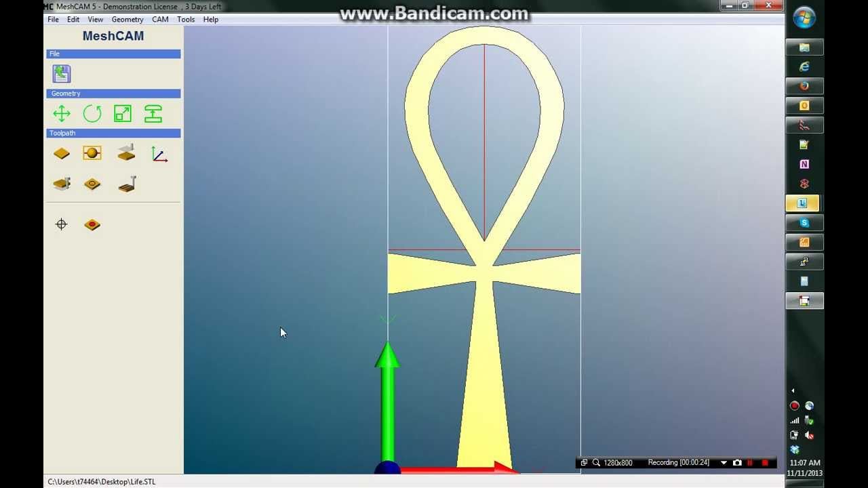Click the machining region sphere-in-frame icon
868x488 pixels.
(x=92, y=153)
